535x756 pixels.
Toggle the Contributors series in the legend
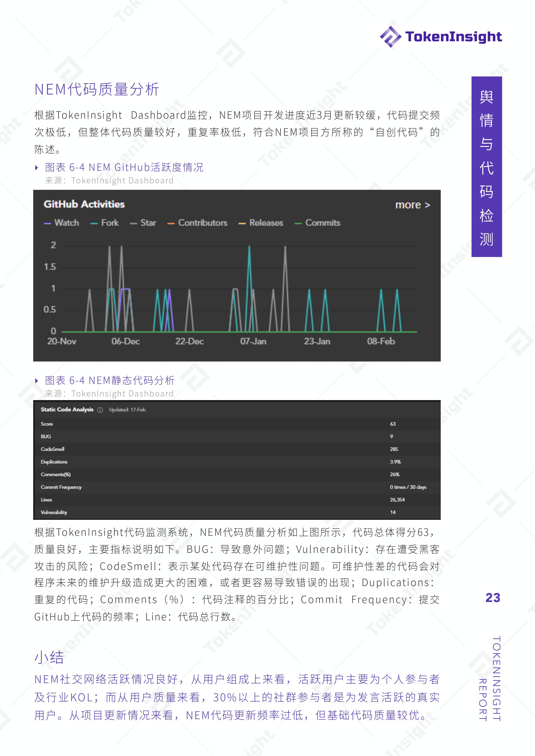197,223
